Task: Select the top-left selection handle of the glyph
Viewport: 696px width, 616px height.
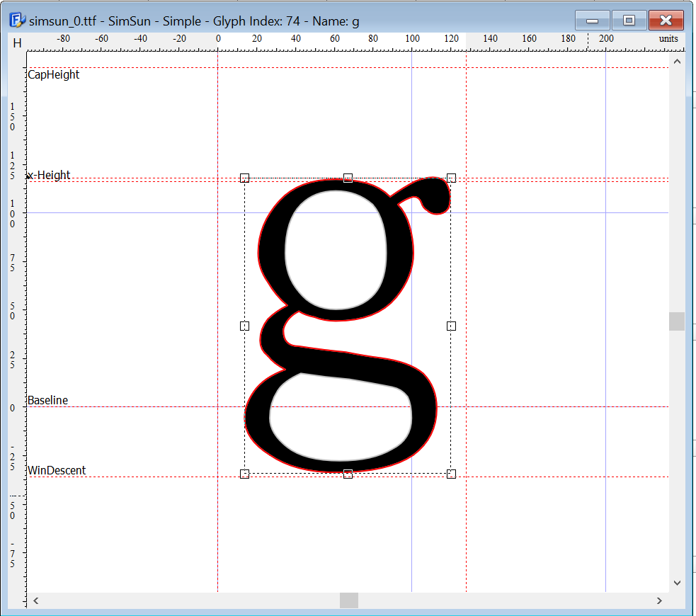Action: (x=244, y=178)
